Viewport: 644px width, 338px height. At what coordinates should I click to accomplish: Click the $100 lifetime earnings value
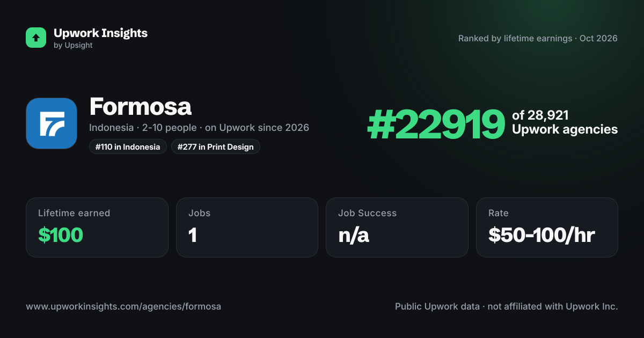tap(61, 235)
